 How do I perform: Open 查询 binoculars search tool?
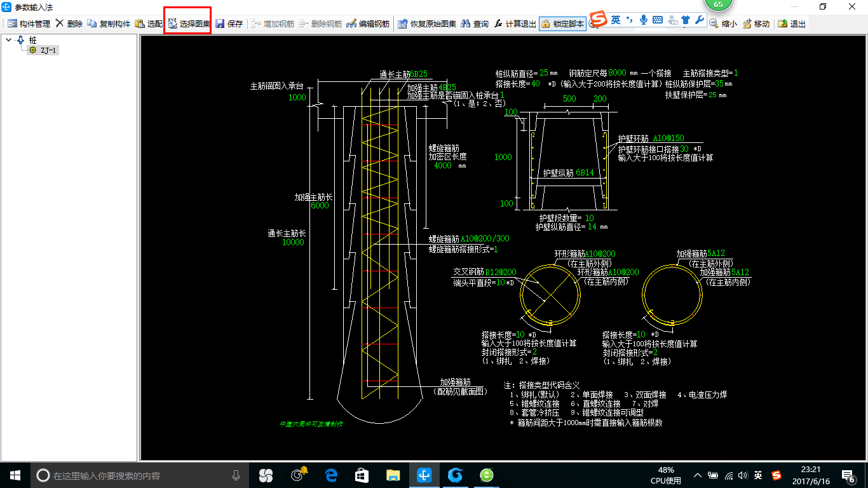pyautogui.click(x=475, y=24)
